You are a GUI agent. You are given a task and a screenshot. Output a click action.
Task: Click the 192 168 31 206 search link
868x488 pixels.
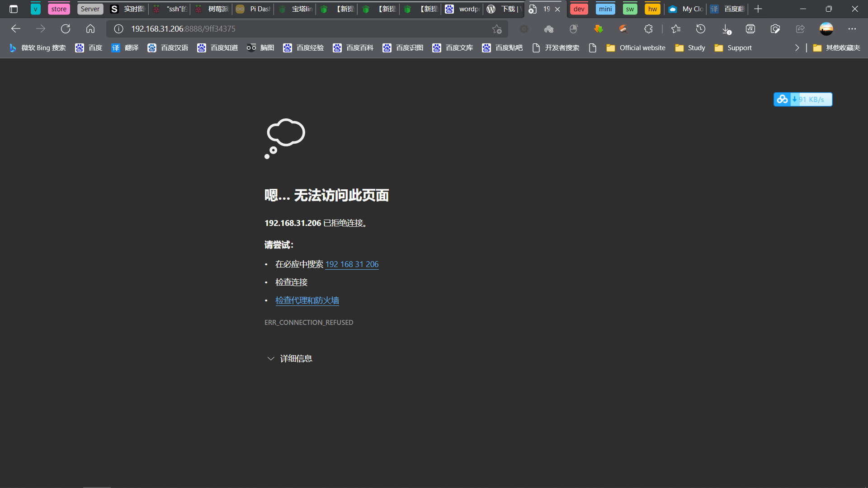352,264
